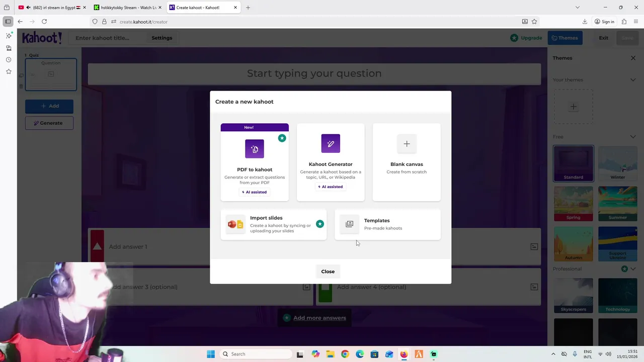Apply the Summer theme
Viewport: 644px width, 362px height.
pos(618,204)
